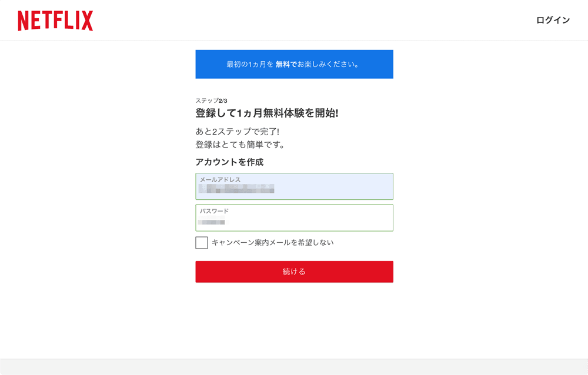588x375 pixels.
Task: Click the 登録して1ヵ月無料体験を開始! heading
Action: point(266,113)
